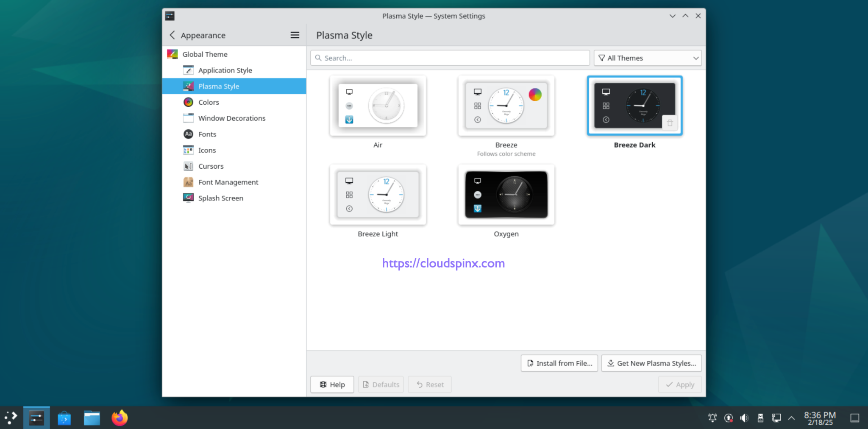This screenshot has height=429, width=868.
Task: Click the Cursors sidebar icon
Action: [x=188, y=166]
